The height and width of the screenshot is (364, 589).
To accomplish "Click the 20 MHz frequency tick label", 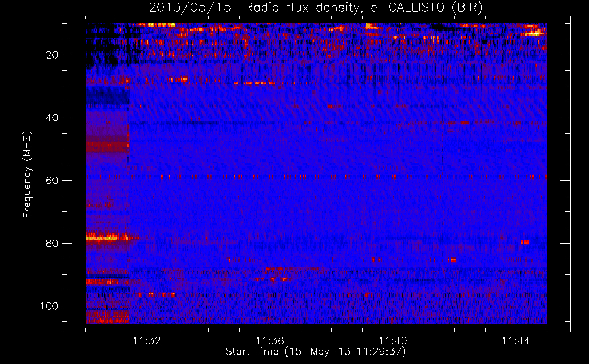I will click(x=52, y=55).
